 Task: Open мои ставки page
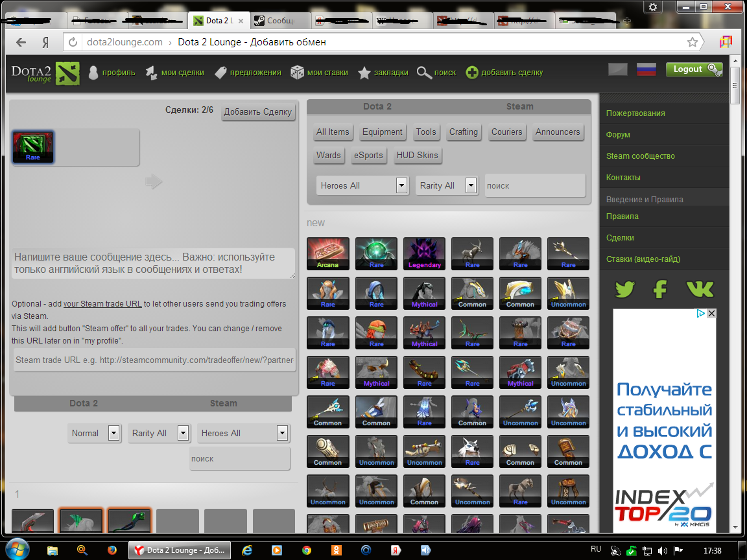click(x=319, y=73)
